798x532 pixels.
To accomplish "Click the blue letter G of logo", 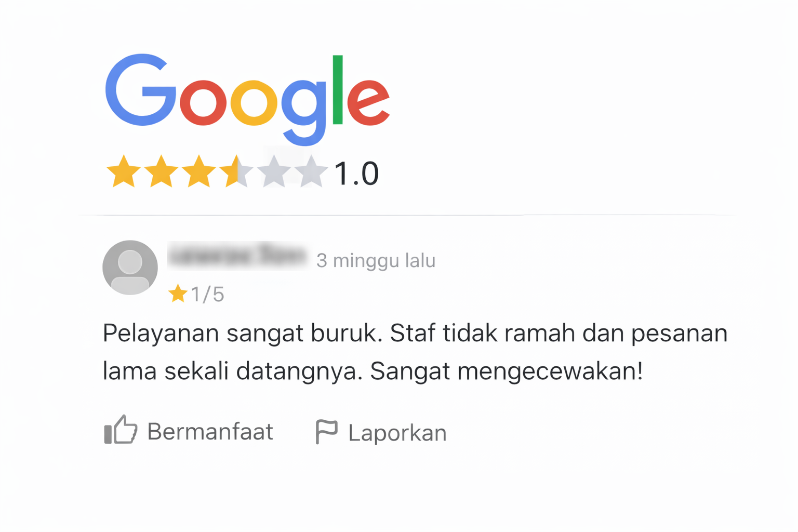I will [x=141, y=89].
